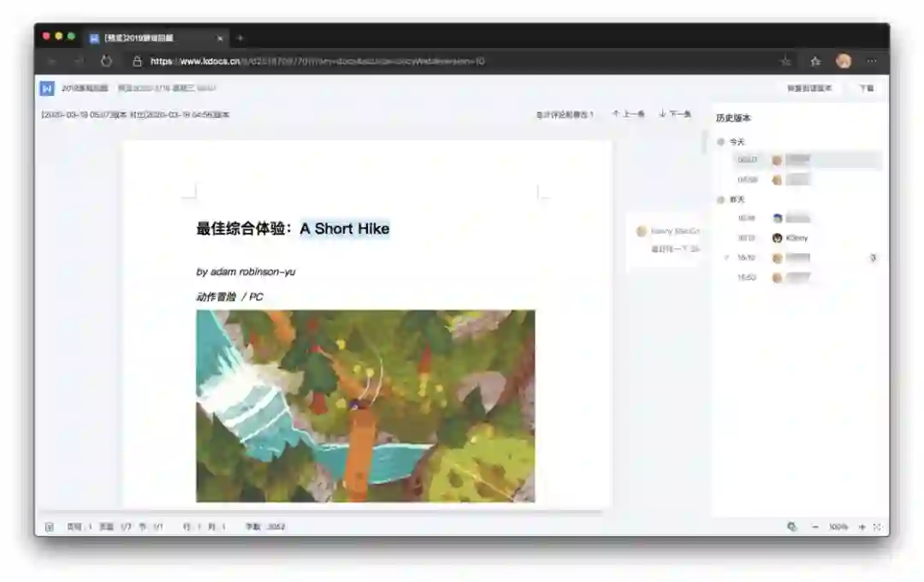Bookmark this page with the star icon
The height and width of the screenshot is (582, 924).
tap(785, 61)
